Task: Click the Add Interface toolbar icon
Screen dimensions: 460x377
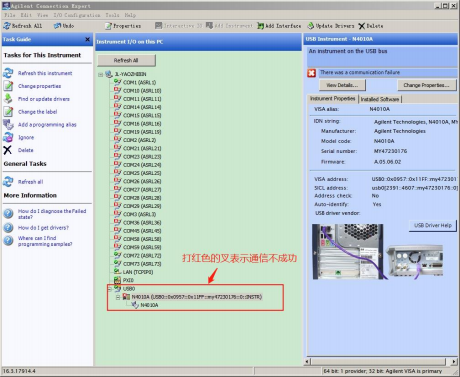Action: click(x=260, y=26)
